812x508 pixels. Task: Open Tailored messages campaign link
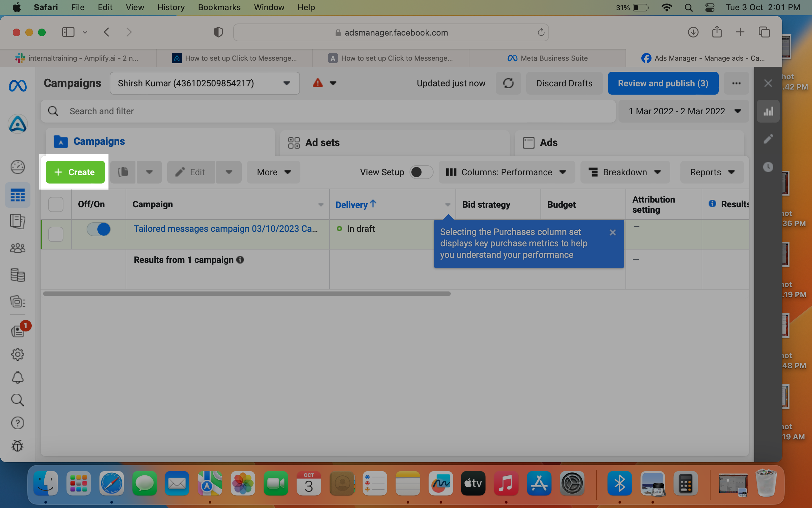[x=226, y=229]
